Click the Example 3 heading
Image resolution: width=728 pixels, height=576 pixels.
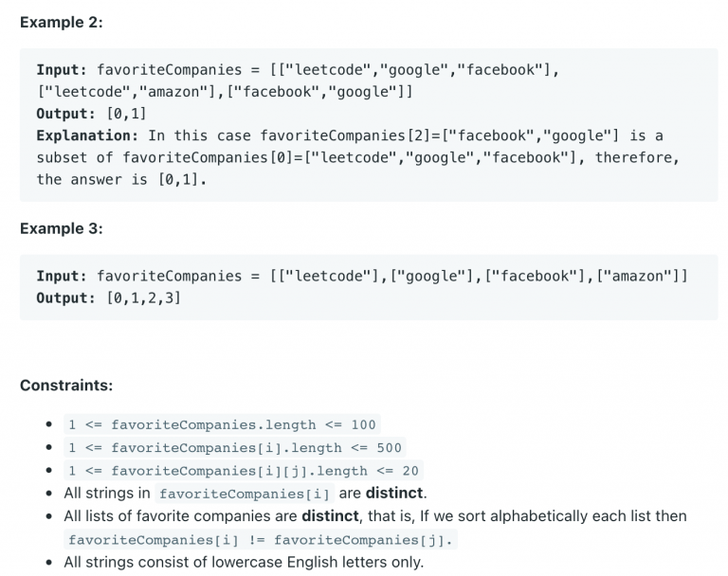point(62,228)
